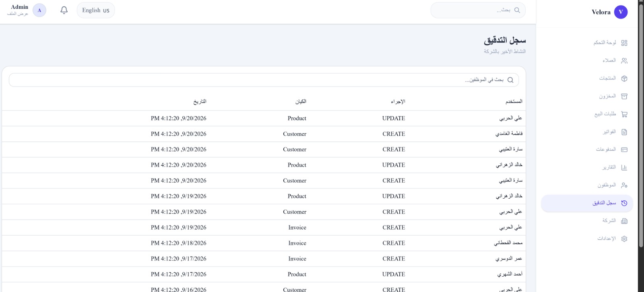
Task: Open the عرض الملف profile link
Action: click(18, 14)
